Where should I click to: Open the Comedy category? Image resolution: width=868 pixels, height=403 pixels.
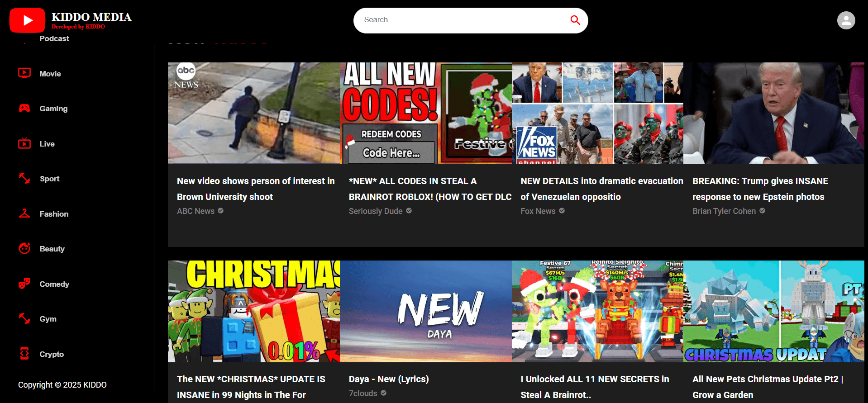point(54,284)
